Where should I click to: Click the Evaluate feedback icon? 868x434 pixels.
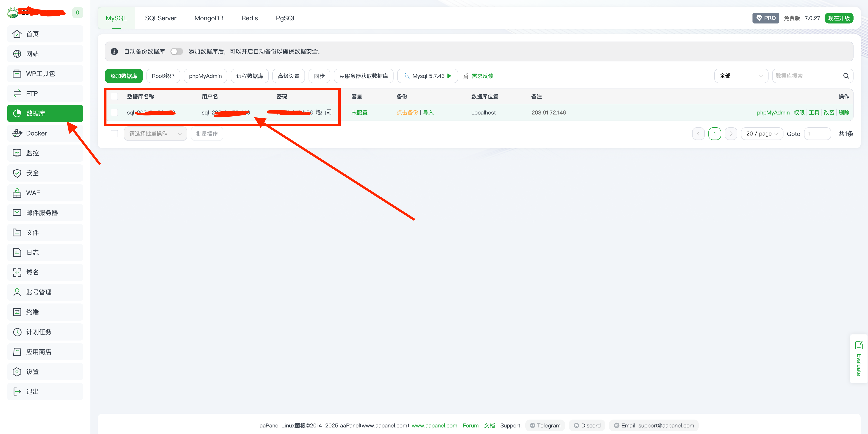tap(859, 345)
